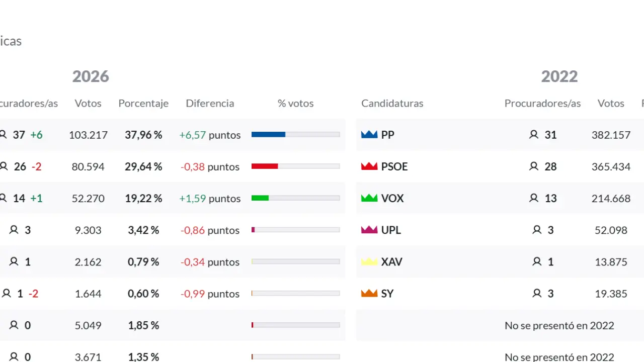Click the blue 37,96 % vote bar
644x362 pixels.
pos(269,135)
